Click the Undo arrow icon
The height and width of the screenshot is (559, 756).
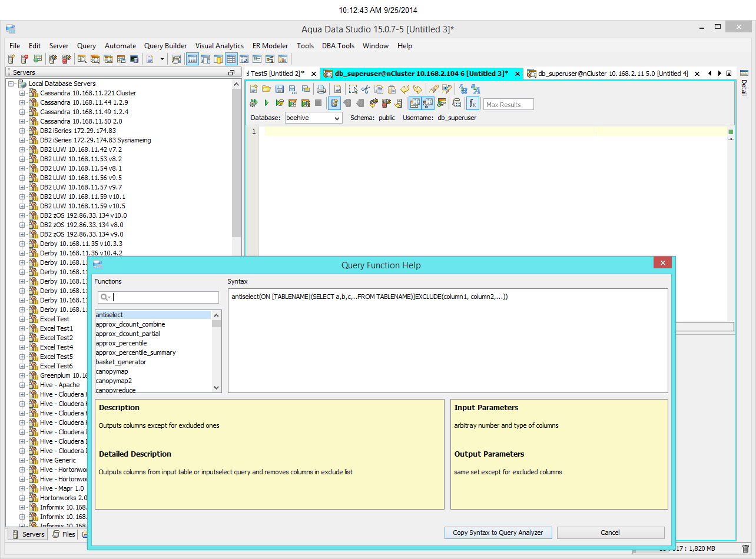coord(404,89)
